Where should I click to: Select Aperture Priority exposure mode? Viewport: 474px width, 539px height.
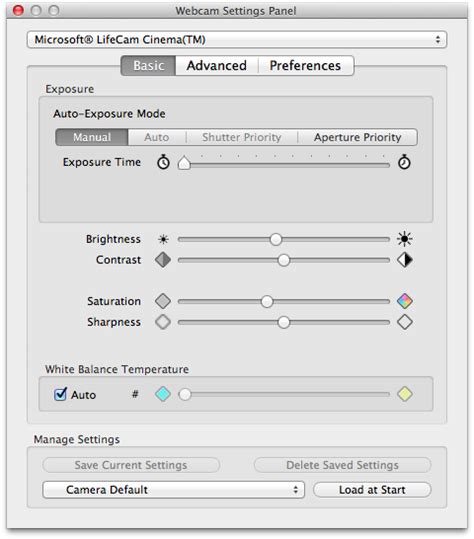click(x=357, y=137)
